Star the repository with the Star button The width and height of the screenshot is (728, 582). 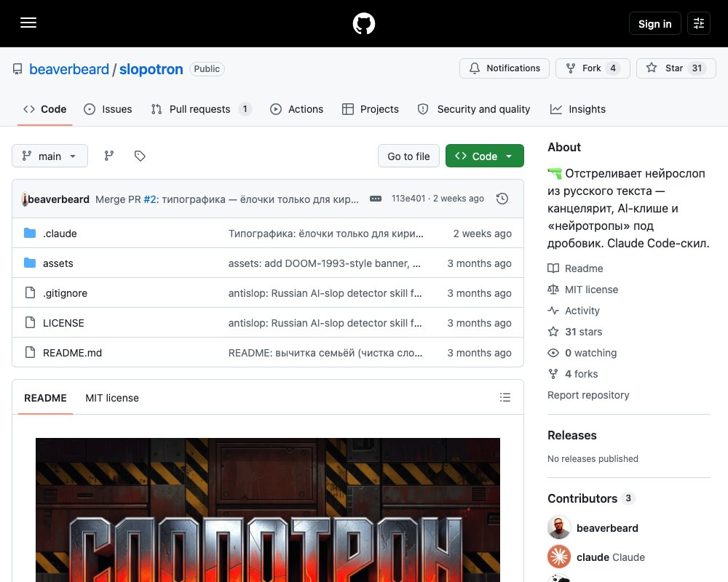(x=676, y=68)
